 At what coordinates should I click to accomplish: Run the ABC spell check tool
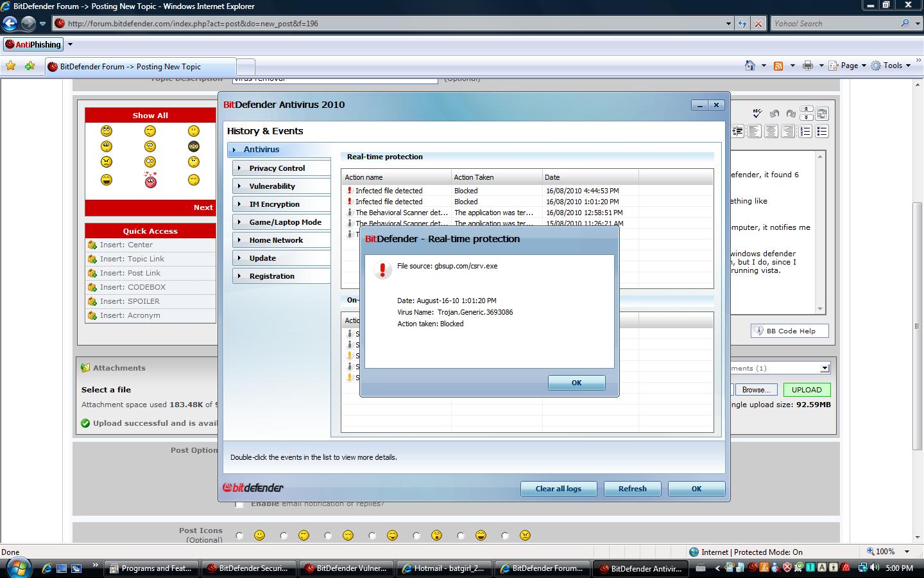pyautogui.click(x=757, y=114)
